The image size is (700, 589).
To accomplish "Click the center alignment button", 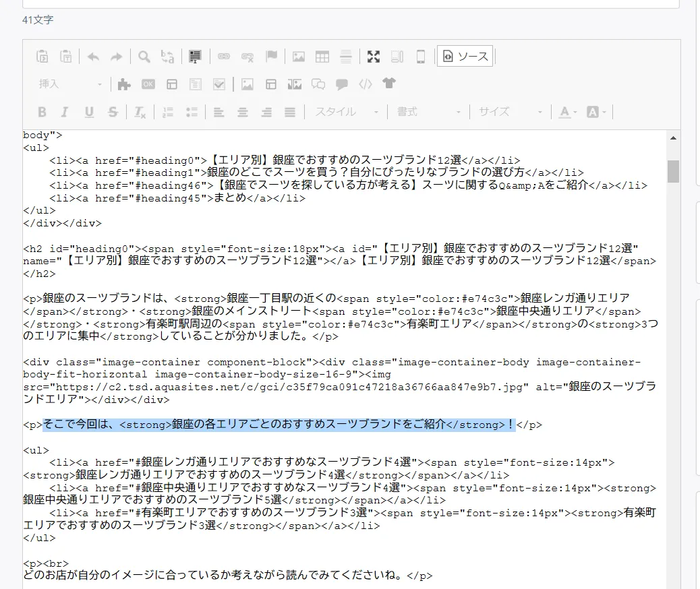I will [x=242, y=111].
